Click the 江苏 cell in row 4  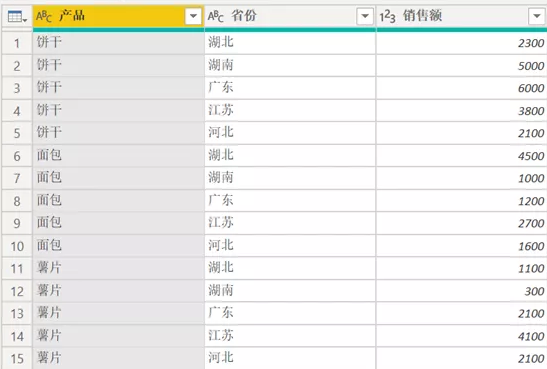coord(290,111)
